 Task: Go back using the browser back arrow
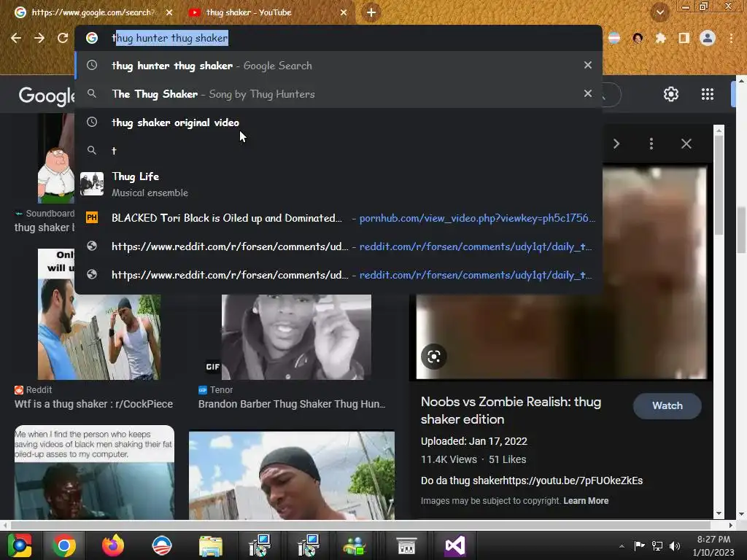click(x=16, y=38)
